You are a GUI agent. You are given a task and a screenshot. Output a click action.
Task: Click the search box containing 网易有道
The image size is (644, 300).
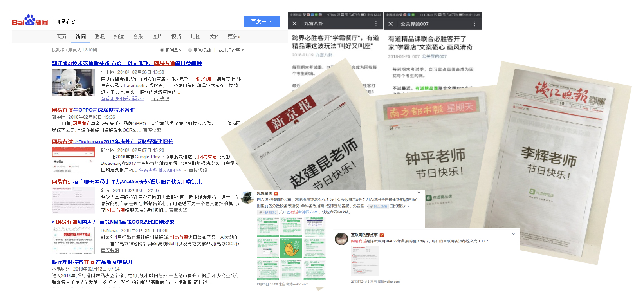(148, 22)
